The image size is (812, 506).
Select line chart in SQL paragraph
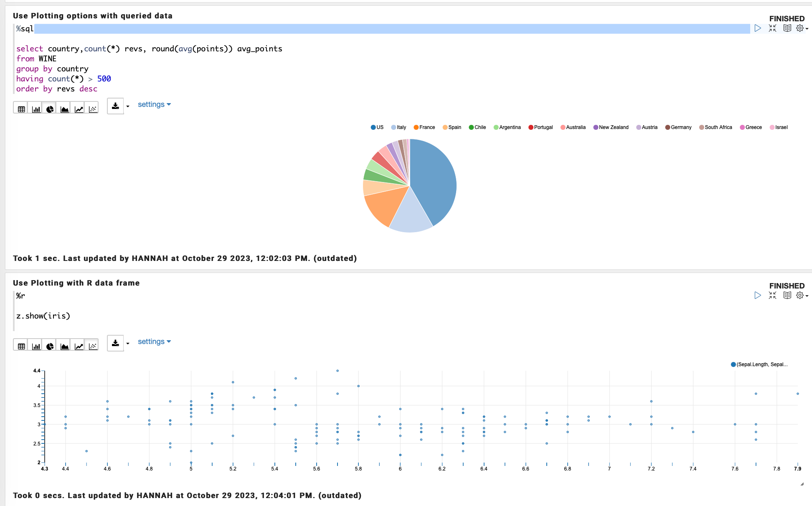[79, 109]
